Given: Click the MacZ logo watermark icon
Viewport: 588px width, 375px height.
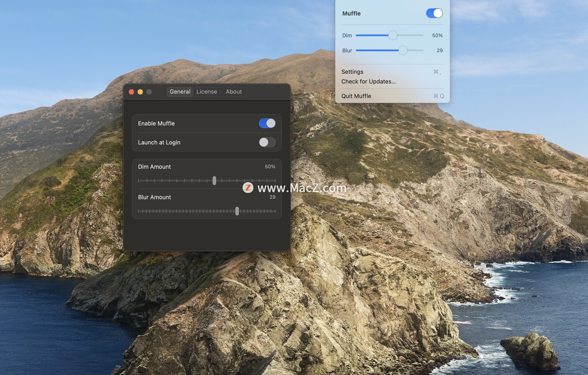Looking at the screenshot, I should point(248,188).
